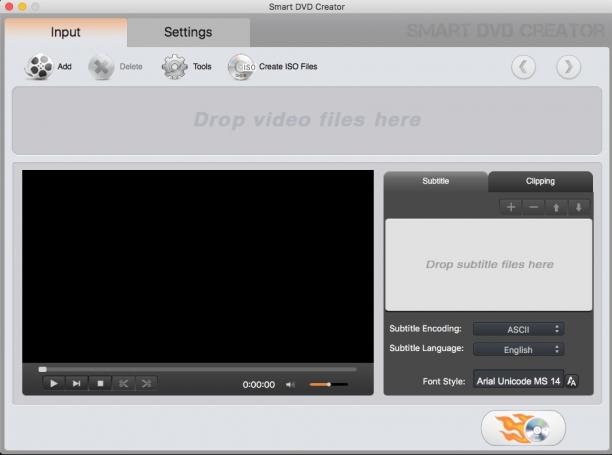
Task: Click the video seek progress bar
Action: tap(197, 369)
